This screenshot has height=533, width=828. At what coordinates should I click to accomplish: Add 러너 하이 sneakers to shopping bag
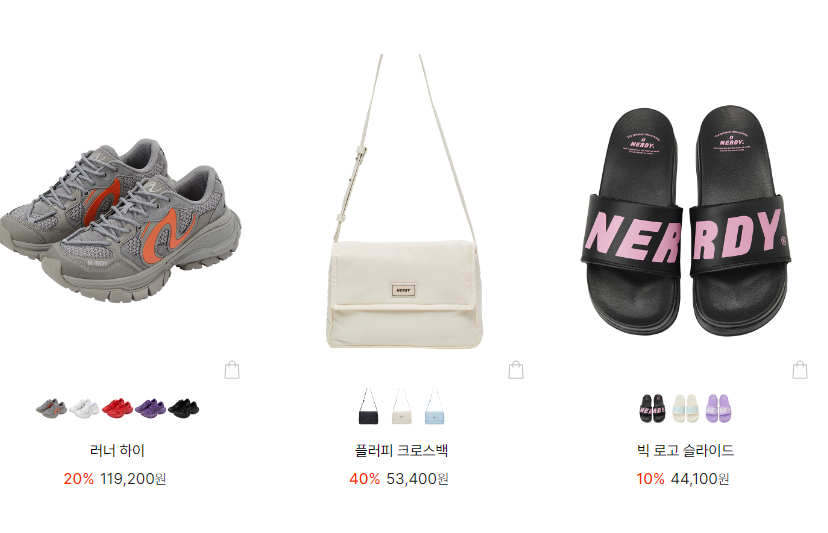point(232,370)
